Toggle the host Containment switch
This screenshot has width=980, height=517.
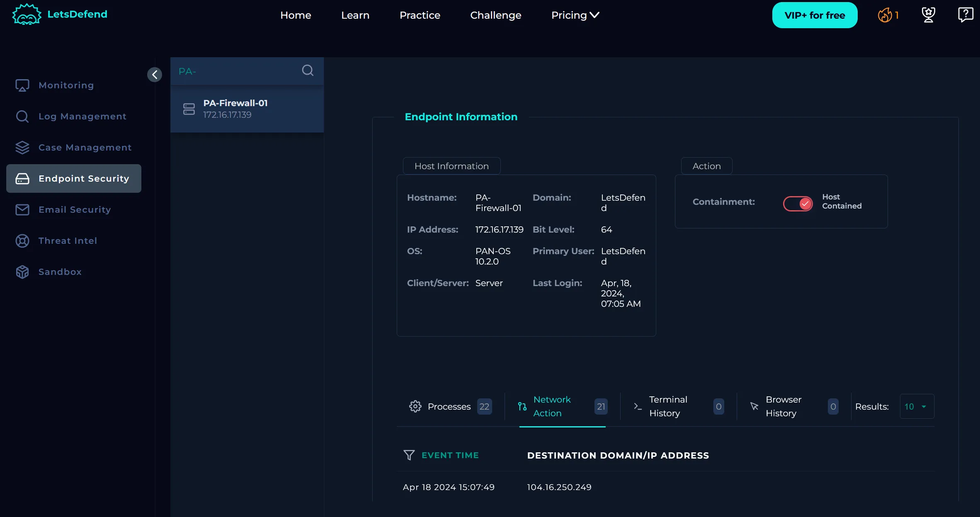pyautogui.click(x=798, y=204)
